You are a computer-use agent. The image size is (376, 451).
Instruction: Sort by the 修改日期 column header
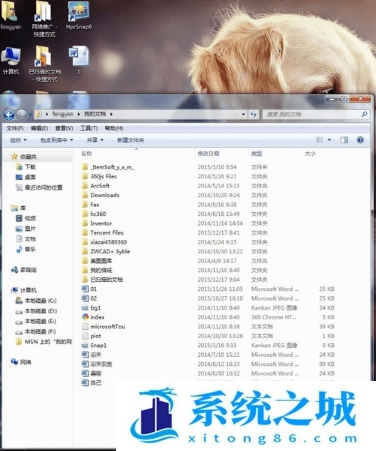pos(208,154)
